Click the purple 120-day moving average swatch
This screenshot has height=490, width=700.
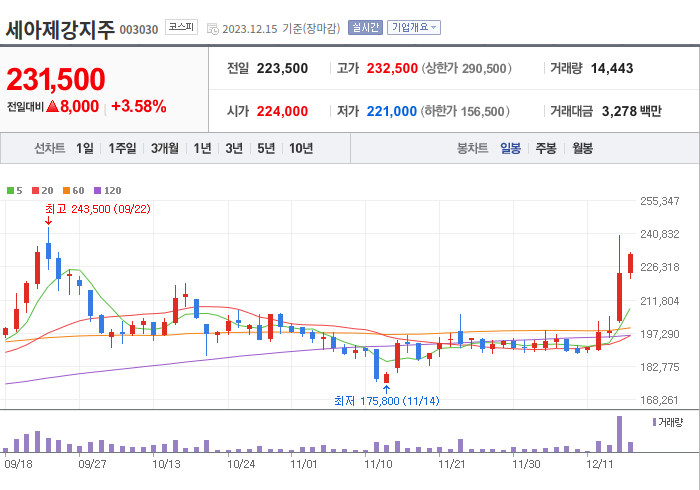[97, 191]
